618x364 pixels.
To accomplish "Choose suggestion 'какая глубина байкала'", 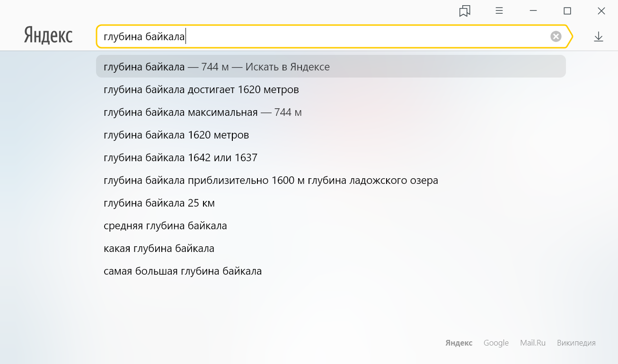I will 331,248.
